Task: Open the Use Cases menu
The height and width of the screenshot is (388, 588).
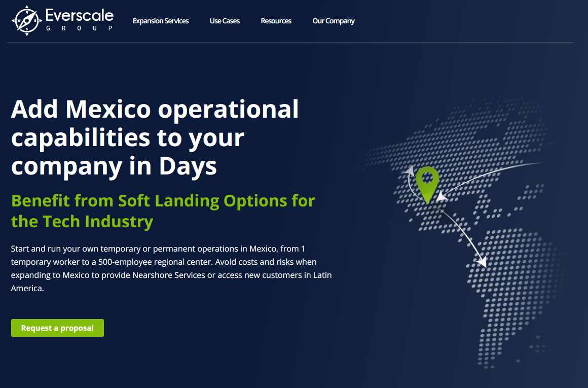Action: (225, 21)
